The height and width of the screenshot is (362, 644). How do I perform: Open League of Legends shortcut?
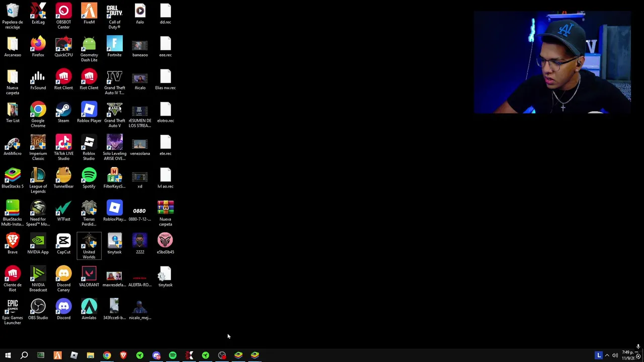38,180
